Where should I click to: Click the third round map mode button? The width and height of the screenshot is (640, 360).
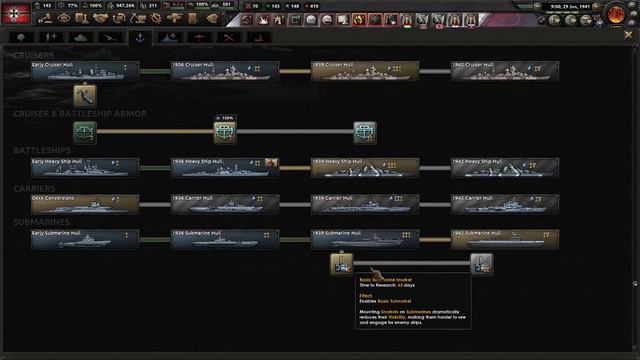tap(586, 20)
